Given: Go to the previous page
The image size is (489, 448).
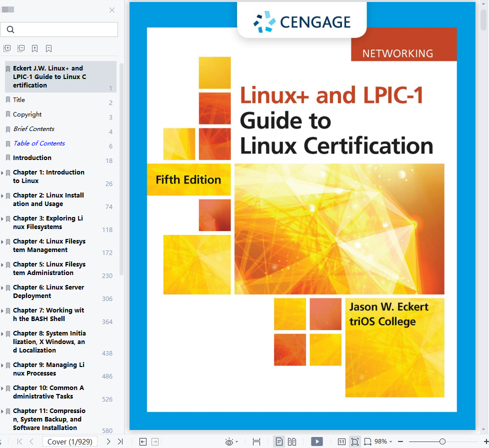Looking at the screenshot, I should (x=31, y=441).
